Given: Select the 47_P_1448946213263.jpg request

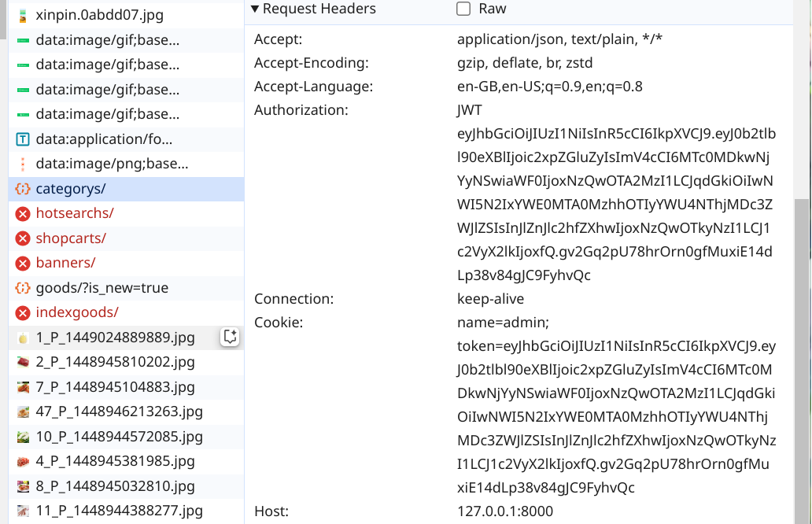Looking at the screenshot, I should 119,411.
